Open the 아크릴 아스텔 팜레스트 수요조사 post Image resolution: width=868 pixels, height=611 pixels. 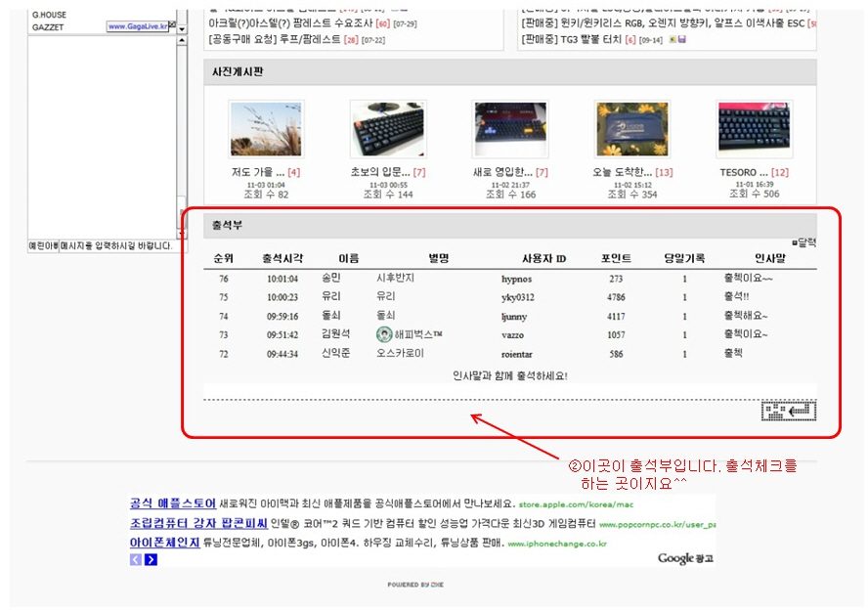[290, 23]
